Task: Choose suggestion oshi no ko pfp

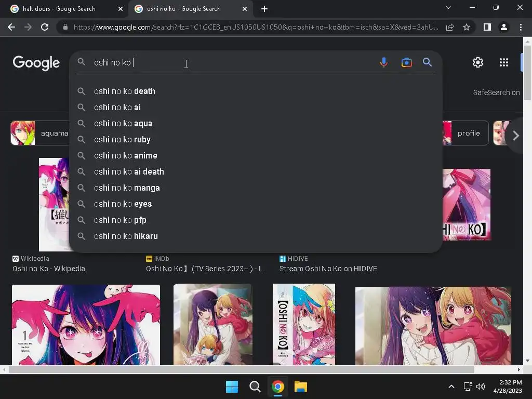Action: (256, 220)
